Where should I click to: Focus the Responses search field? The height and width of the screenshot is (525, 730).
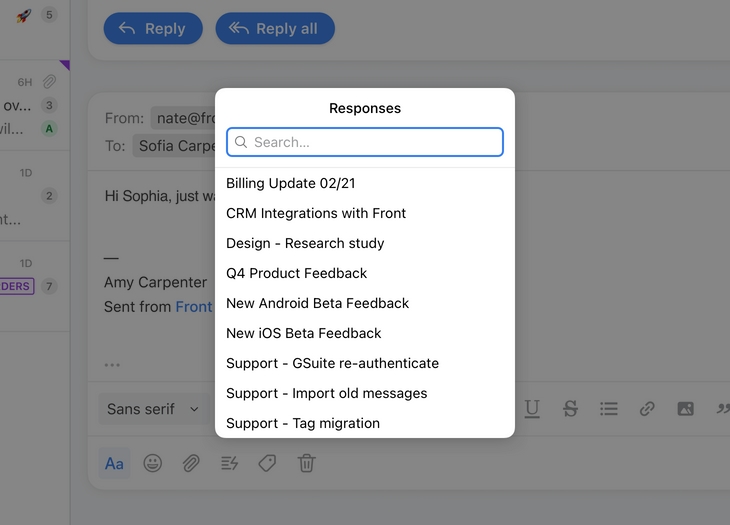[x=365, y=142]
